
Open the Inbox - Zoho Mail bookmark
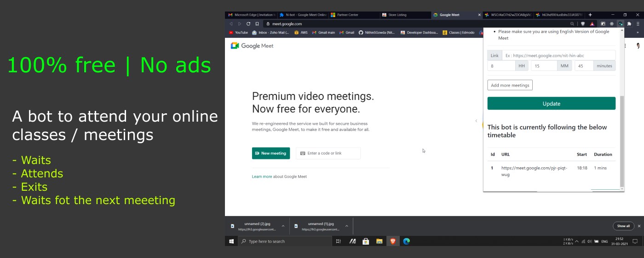[270, 33]
